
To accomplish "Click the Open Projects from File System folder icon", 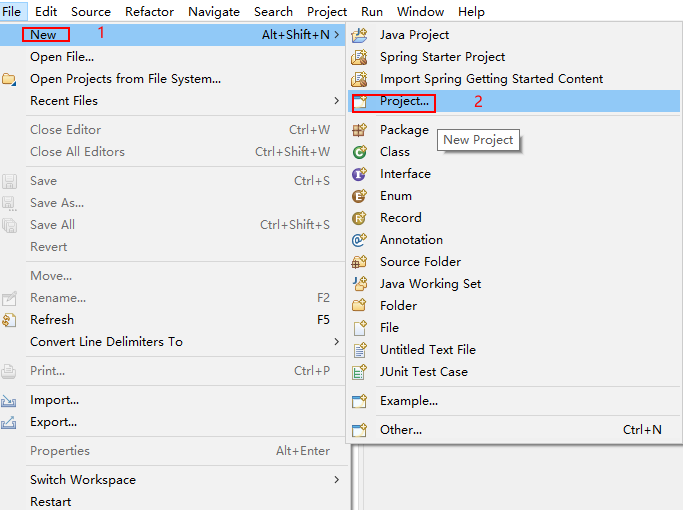I will tap(9, 79).
